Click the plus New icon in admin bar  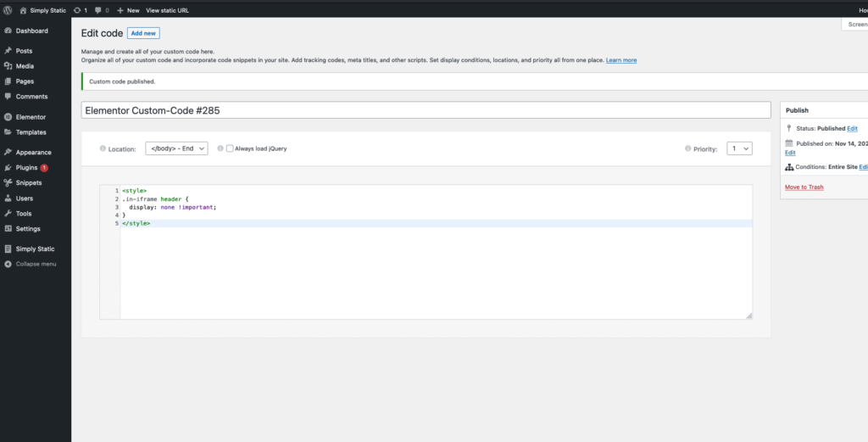(x=120, y=10)
